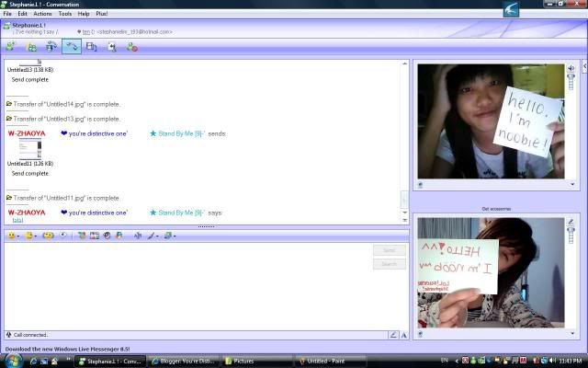Viewport: 588px width, 368px height.
Task: Switch to handwriting input mode
Action: (393, 335)
